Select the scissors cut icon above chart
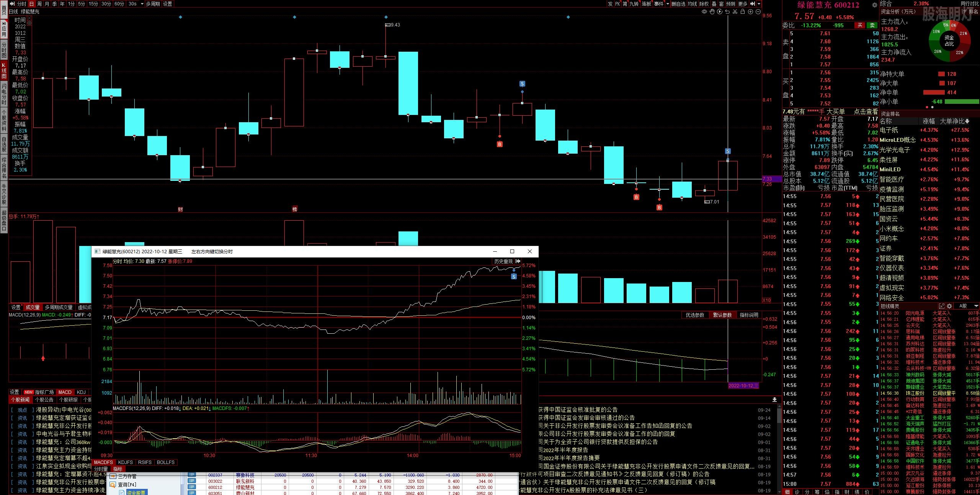The height and width of the screenshot is (495, 980). pyautogui.click(x=735, y=11)
